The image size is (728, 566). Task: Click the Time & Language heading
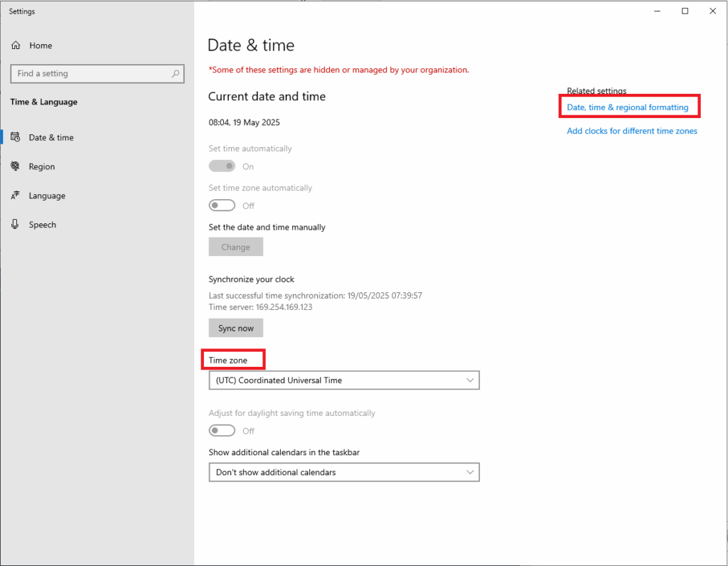click(x=43, y=102)
